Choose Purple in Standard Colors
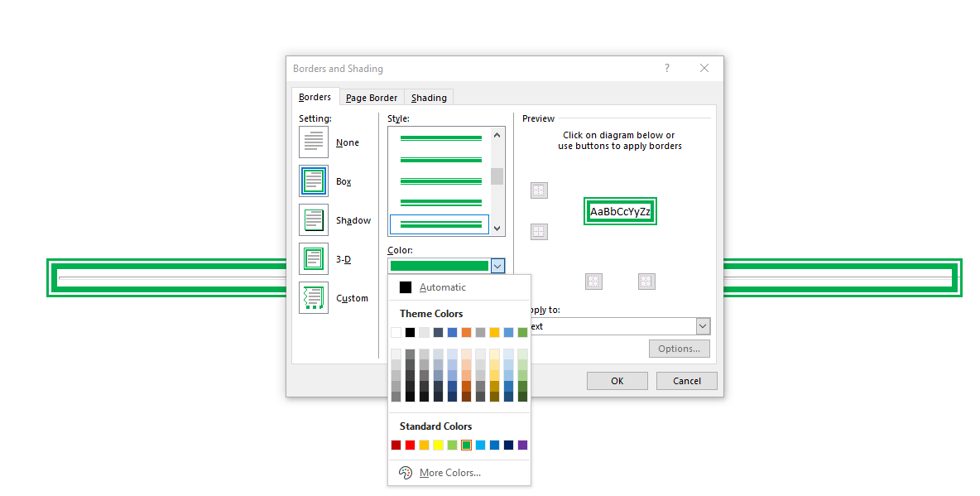 (x=522, y=445)
